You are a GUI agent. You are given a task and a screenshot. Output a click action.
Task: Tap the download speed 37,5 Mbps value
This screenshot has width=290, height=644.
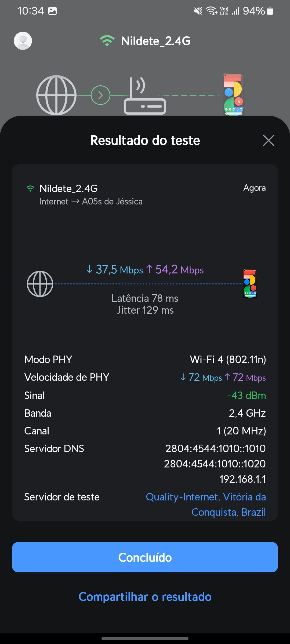(x=115, y=269)
